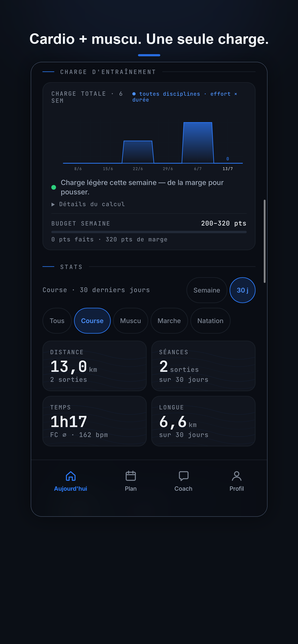Select the 6/7 week bar in chart

(198, 143)
